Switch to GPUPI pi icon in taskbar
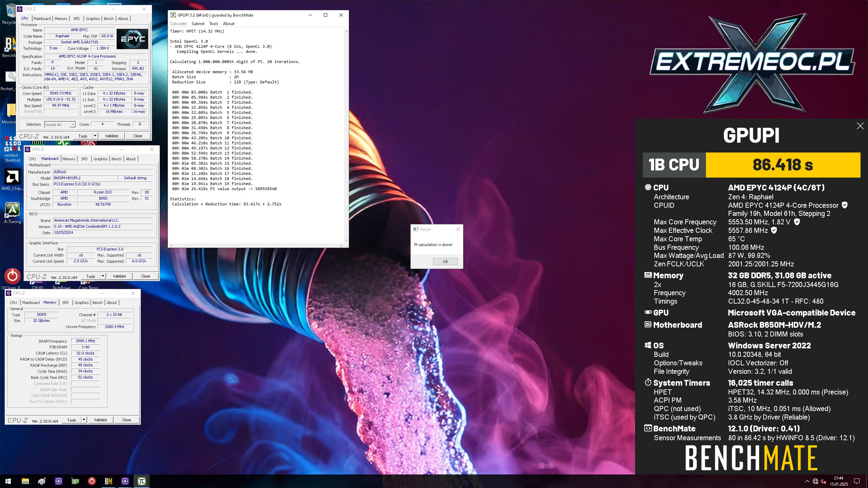This screenshot has width=868, height=488. 142,481
